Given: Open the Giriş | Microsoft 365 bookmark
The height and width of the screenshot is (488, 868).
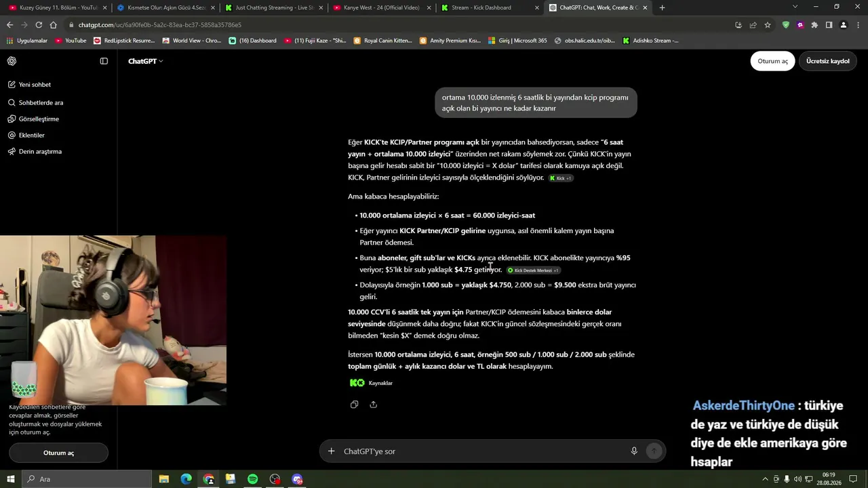Looking at the screenshot, I should 517,41.
